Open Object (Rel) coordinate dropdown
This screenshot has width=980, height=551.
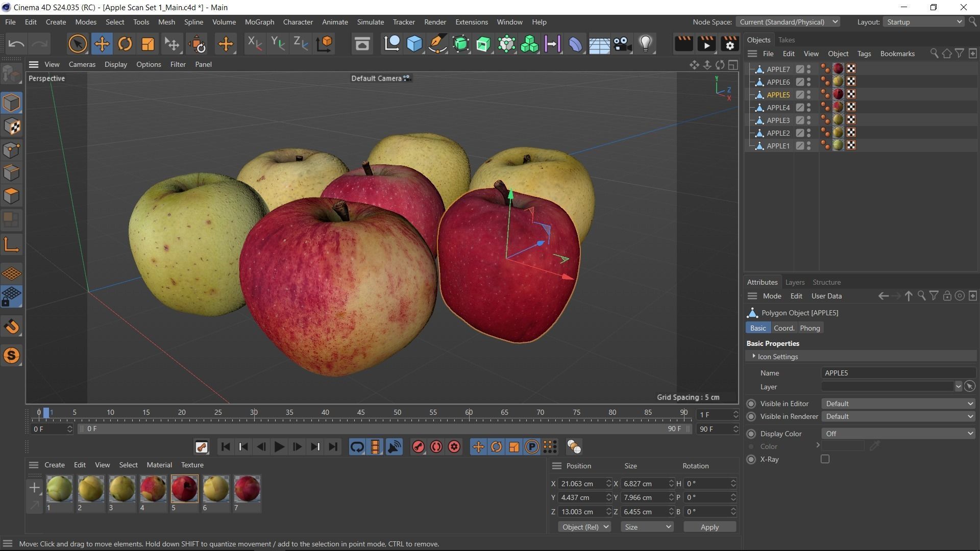584,527
